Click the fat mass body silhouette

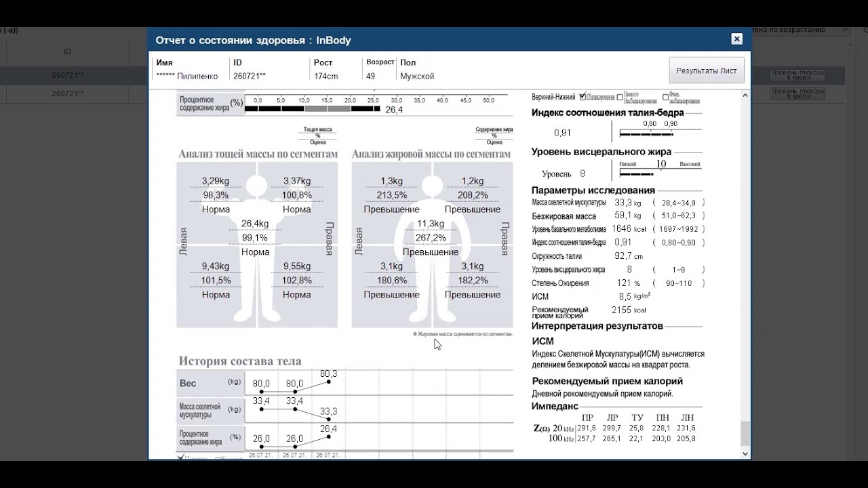(x=432, y=247)
